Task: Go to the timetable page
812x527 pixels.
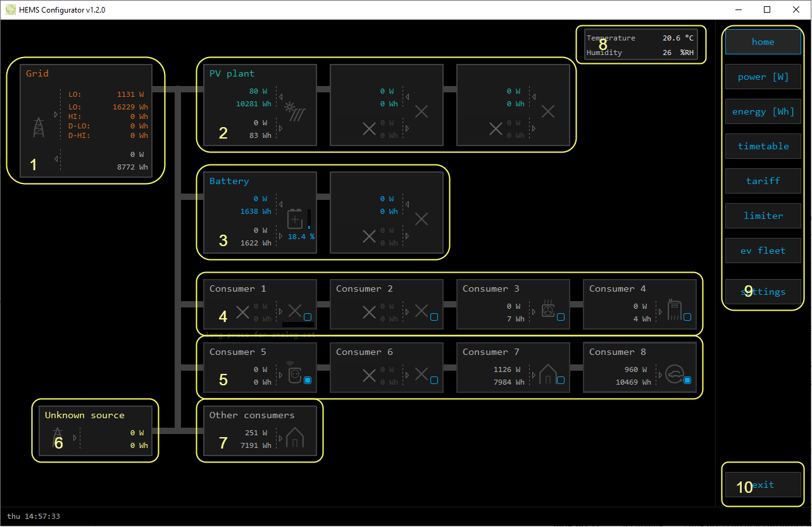Action: [x=763, y=146]
